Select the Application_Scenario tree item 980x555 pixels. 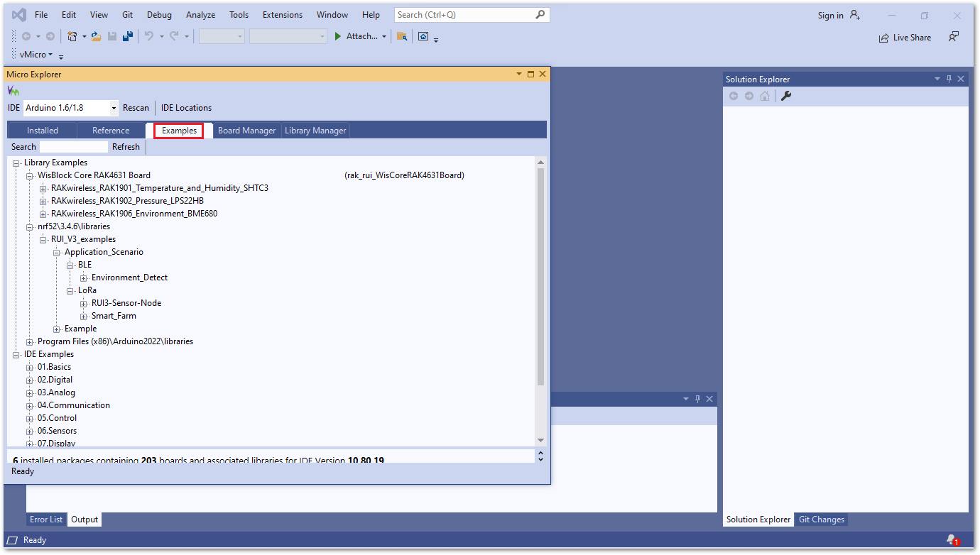[104, 252]
